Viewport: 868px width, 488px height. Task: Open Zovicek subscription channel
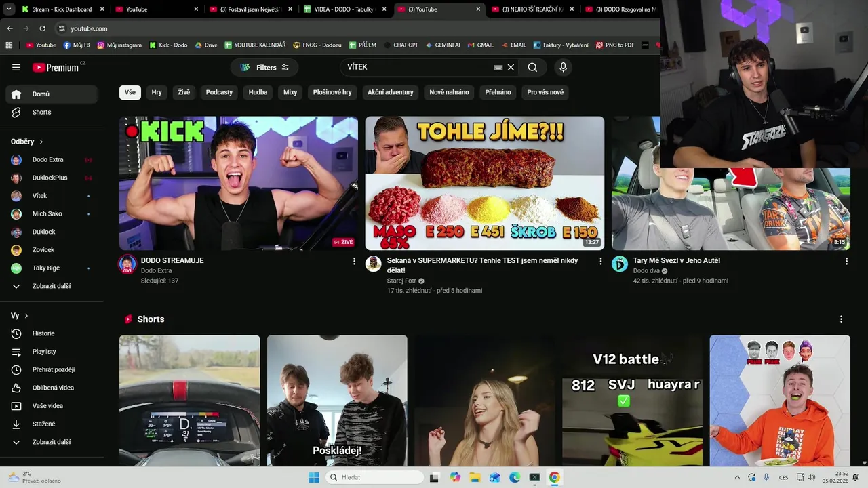click(x=53, y=250)
